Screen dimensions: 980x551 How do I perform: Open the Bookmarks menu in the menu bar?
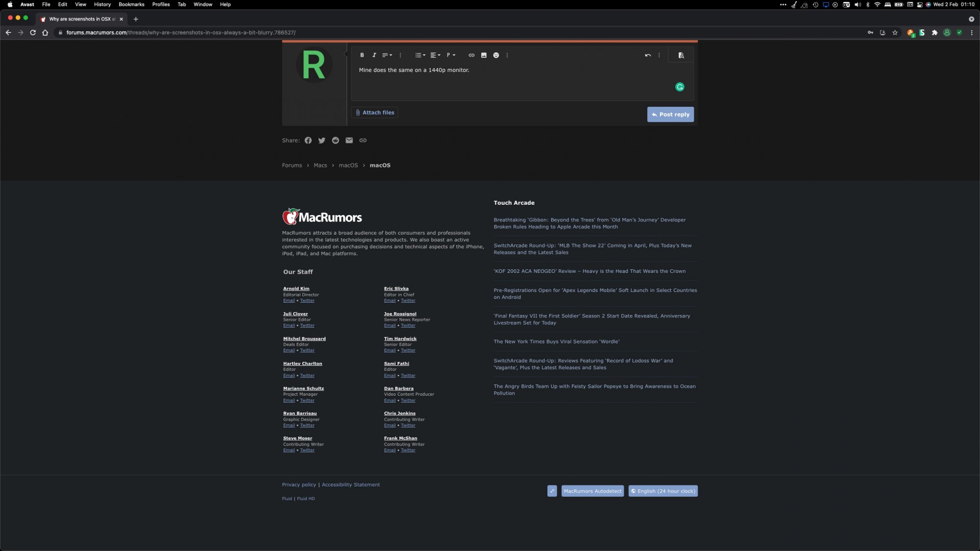coord(131,4)
